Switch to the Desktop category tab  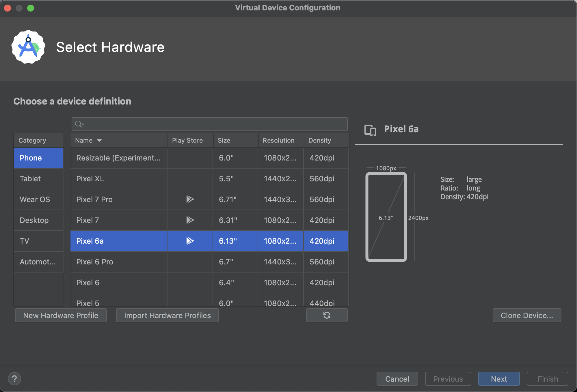[x=38, y=220]
